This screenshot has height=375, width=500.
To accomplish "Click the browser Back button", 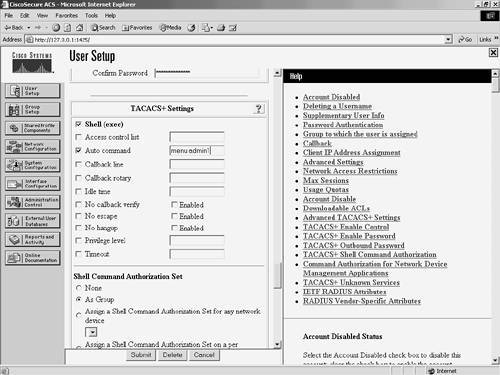I will (x=14, y=28).
